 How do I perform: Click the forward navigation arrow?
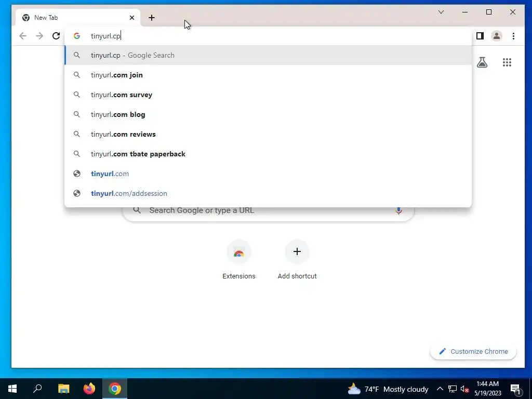click(39, 36)
